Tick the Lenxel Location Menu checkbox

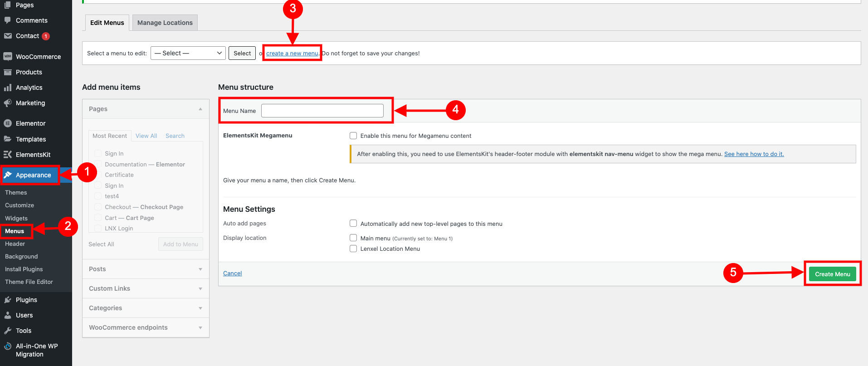[353, 249]
